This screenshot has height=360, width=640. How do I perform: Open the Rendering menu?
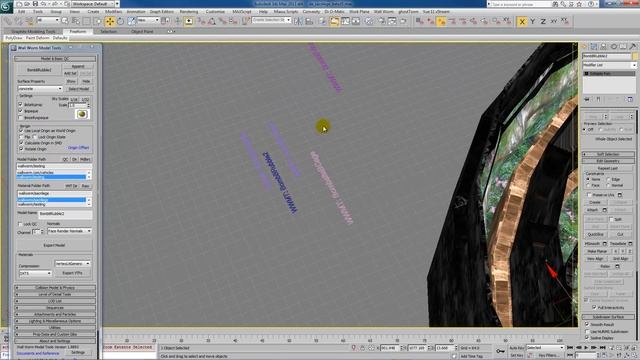point(189,12)
